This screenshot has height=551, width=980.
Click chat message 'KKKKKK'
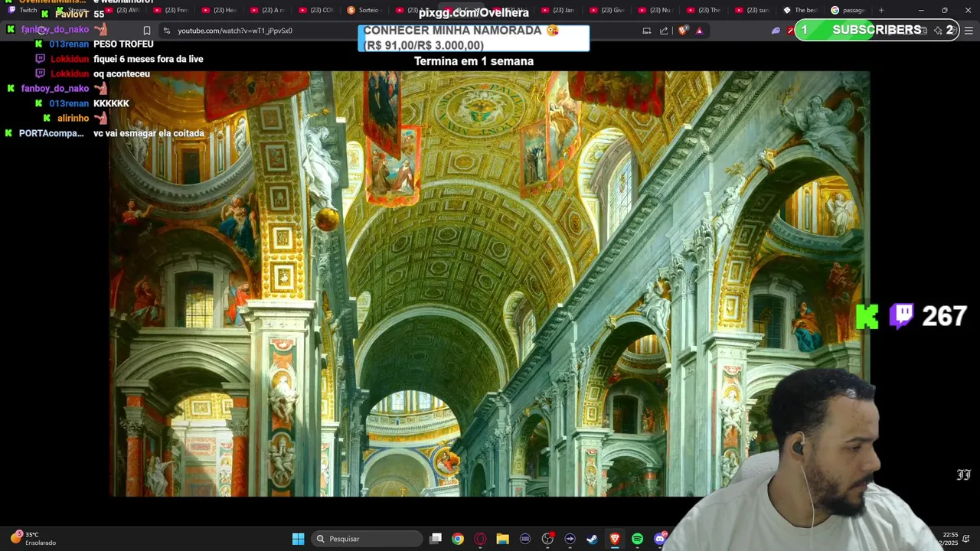(111, 104)
